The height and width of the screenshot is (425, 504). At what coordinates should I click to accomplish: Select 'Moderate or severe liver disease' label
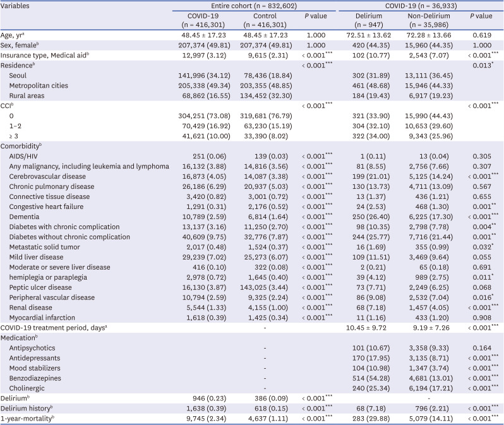pos(59,267)
